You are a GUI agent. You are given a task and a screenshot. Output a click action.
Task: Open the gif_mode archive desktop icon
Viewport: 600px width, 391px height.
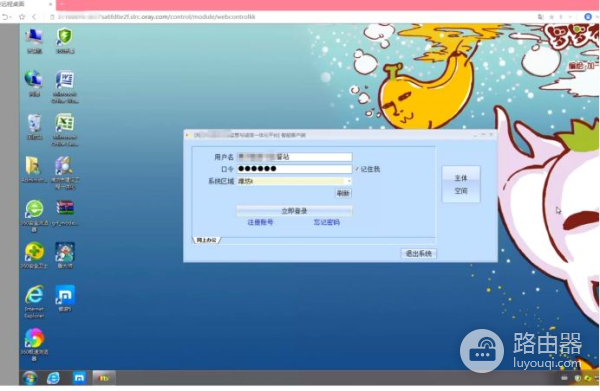pos(65,212)
